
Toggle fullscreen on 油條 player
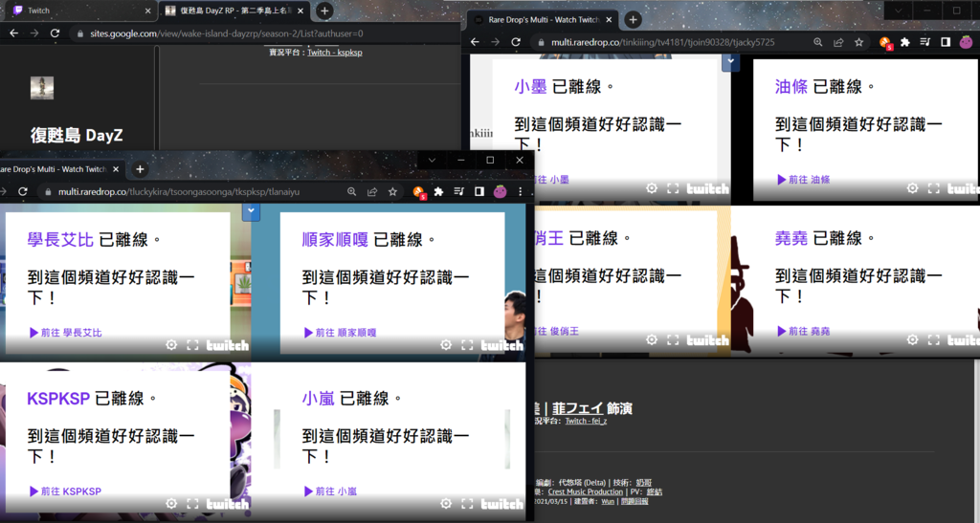tap(934, 188)
